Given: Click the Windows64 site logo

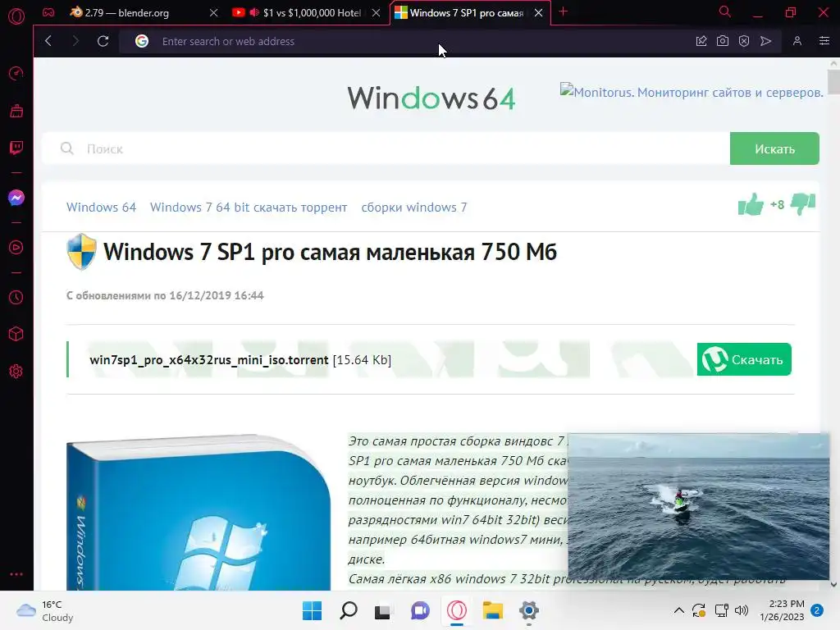Looking at the screenshot, I should pos(431,98).
